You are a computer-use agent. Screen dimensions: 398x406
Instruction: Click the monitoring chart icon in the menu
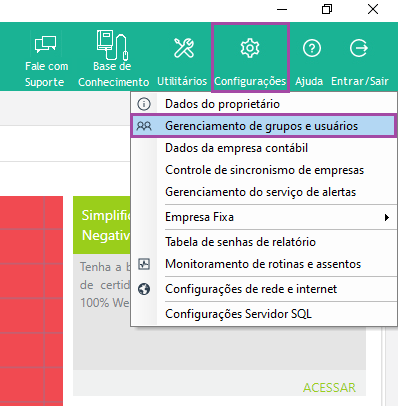click(x=144, y=264)
